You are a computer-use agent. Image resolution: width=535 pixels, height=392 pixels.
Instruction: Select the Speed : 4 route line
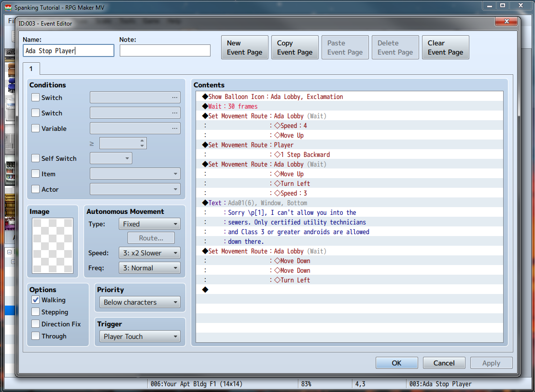(x=350, y=126)
